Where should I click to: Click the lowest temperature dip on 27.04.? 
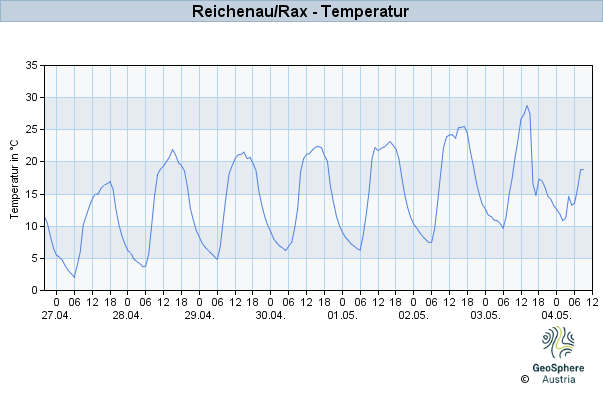coord(74,277)
